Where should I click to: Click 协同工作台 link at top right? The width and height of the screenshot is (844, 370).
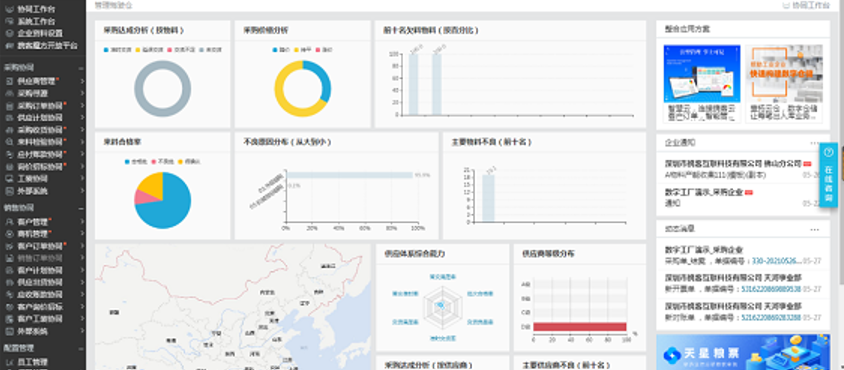pyautogui.click(x=805, y=5)
